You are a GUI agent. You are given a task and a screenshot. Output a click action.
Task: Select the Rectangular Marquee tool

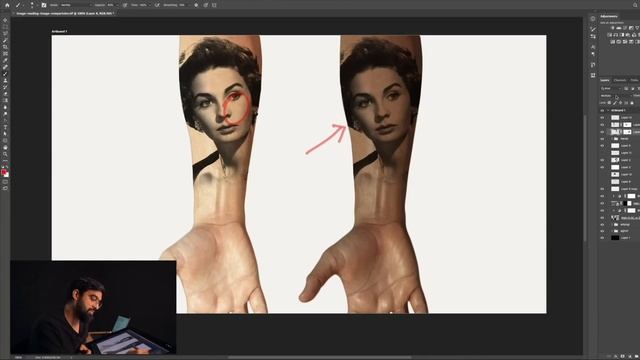[x=5, y=27]
